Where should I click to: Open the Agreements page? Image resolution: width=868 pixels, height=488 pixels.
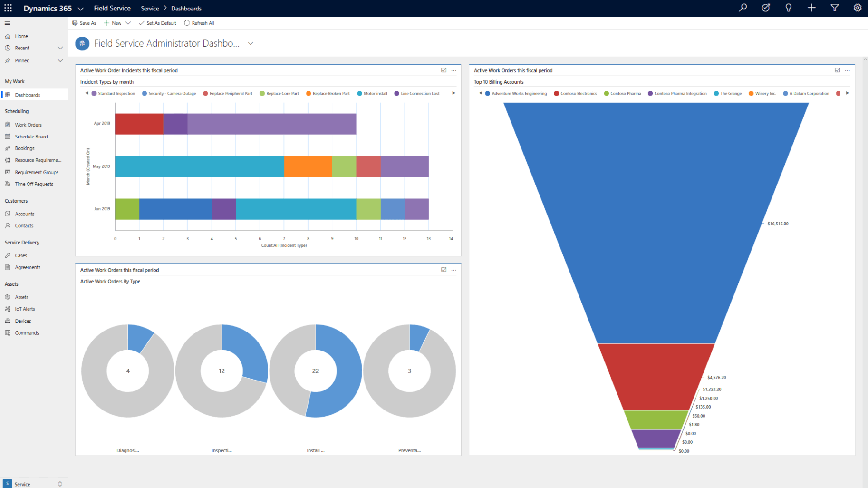pos(28,267)
